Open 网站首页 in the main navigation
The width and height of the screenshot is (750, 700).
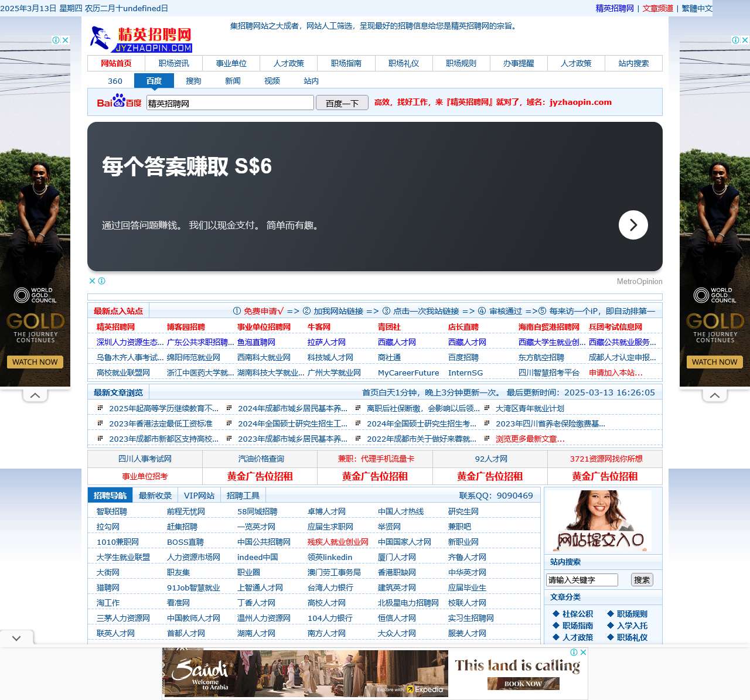click(116, 63)
